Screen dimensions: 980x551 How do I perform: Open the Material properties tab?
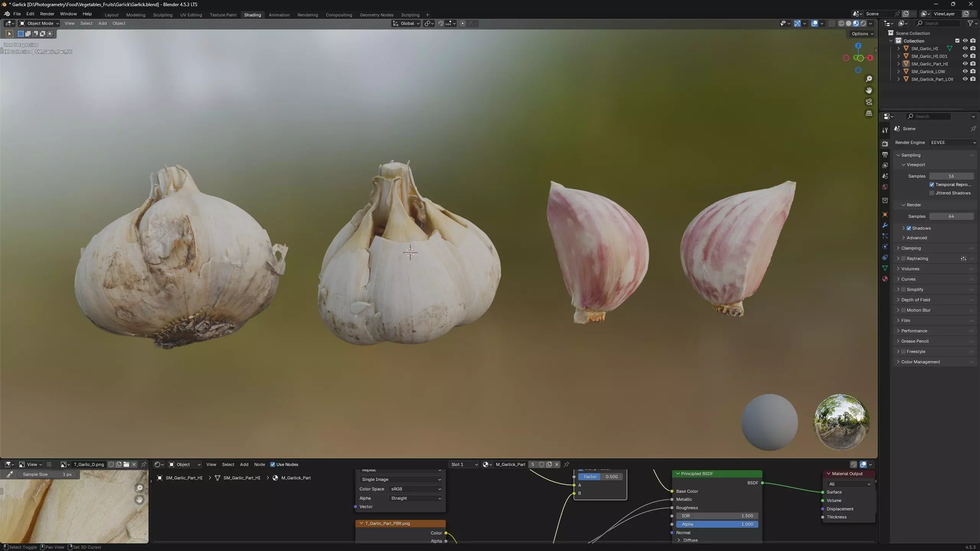click(885, 279)
